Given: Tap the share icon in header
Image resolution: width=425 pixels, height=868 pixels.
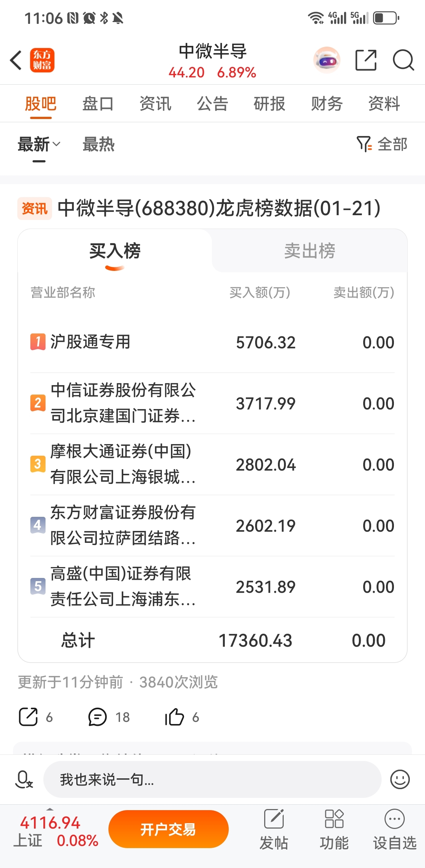Looking at the screenshot, I should [366, 60].
